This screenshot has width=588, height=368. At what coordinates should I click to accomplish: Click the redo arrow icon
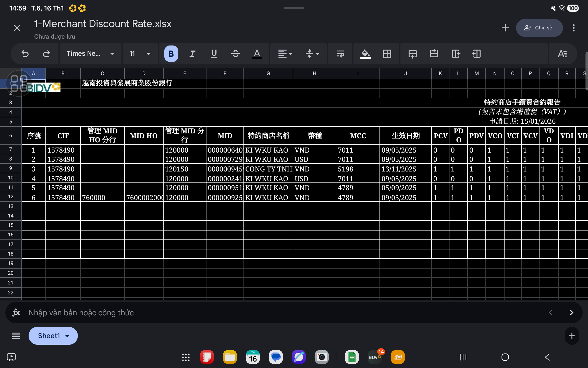pos(46,54)
